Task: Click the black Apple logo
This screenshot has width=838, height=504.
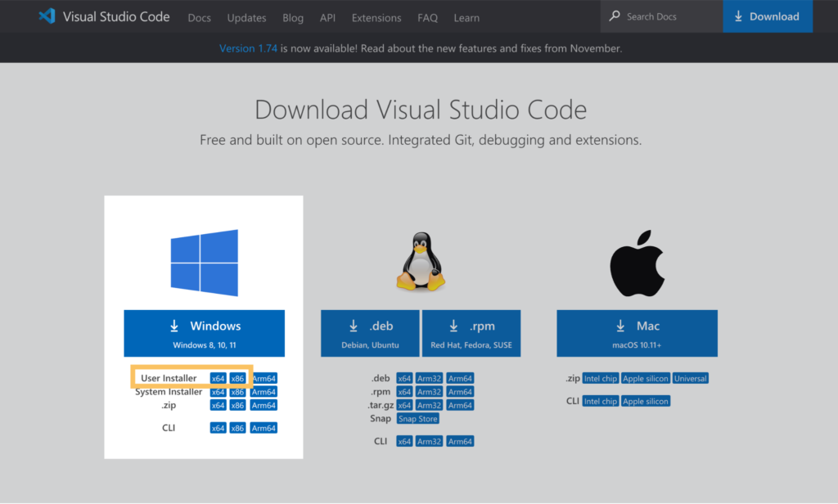Action: pos(637,263)
